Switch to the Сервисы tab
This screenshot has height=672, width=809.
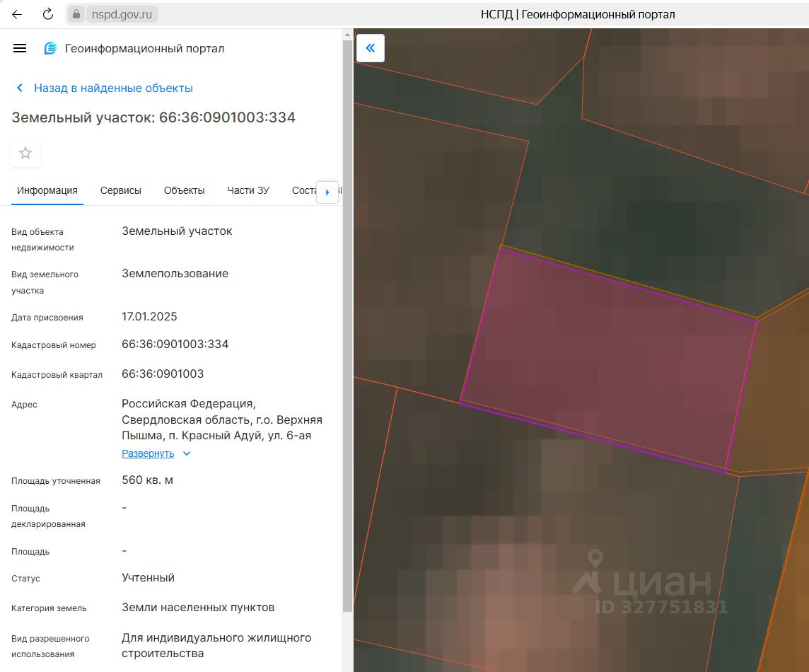coord(121,190)
